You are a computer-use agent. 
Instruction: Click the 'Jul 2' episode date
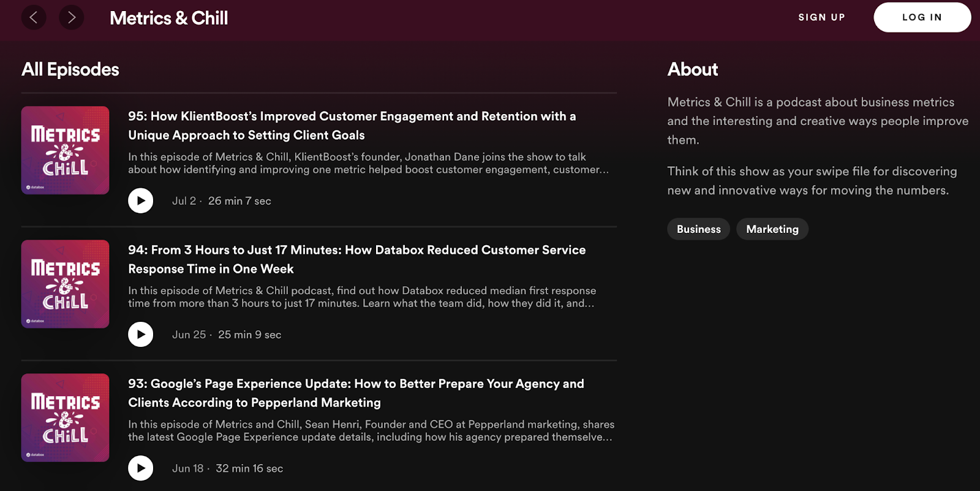(184, 201)
